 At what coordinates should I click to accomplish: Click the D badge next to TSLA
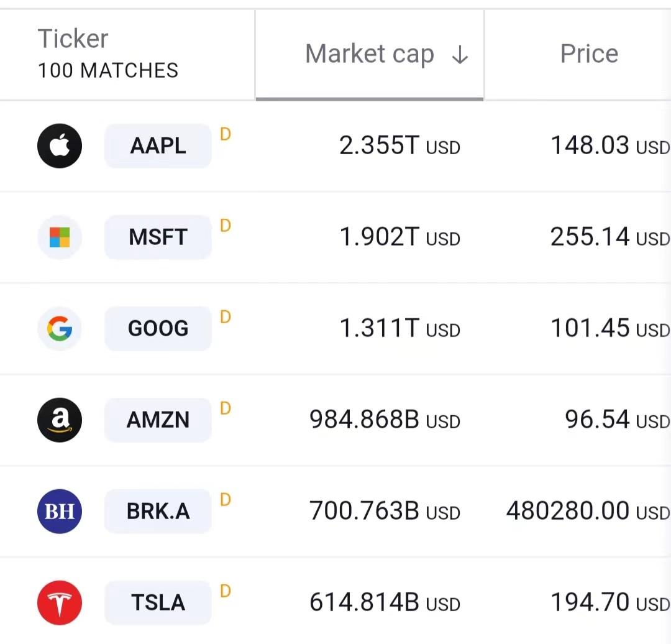226,591
